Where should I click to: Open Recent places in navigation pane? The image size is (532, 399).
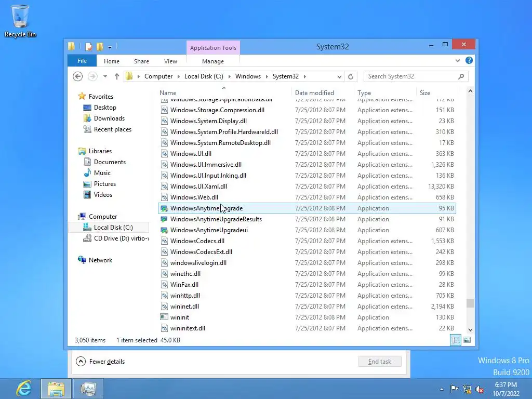click(x=113, y=129)
